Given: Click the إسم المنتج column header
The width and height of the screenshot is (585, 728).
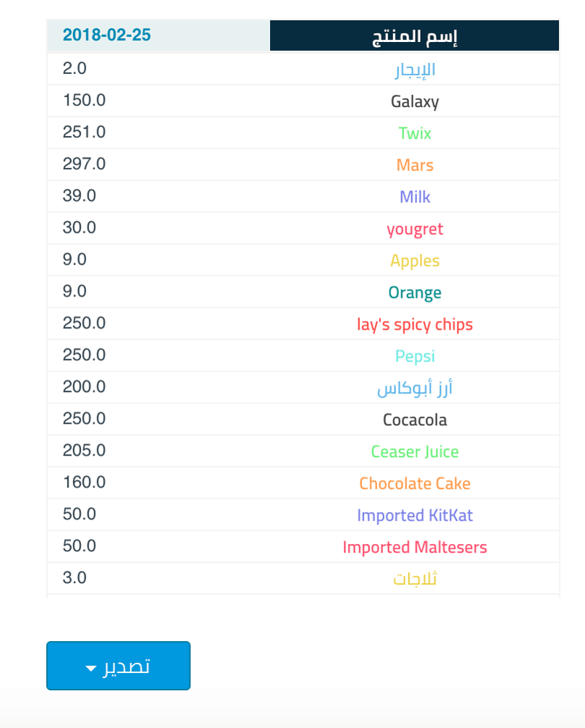Looking at the screenshot, I should pos(415,36).
